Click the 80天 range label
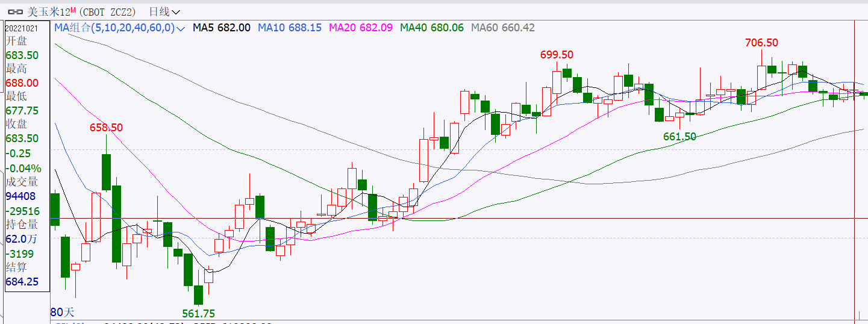868x324 pixels. tap(62, 313)
